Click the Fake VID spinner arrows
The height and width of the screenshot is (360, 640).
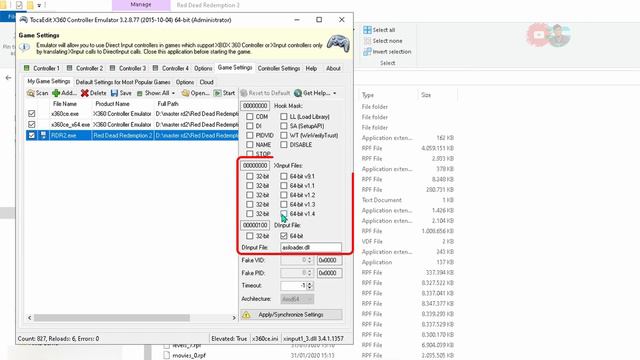click(x=310, y=260)
